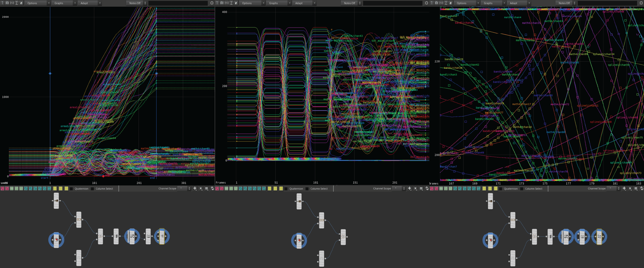Screen dimensions: 644x268
Task: Click the refresh arrows icon at the left pane's bottom bar
Action: coord(212,189)
